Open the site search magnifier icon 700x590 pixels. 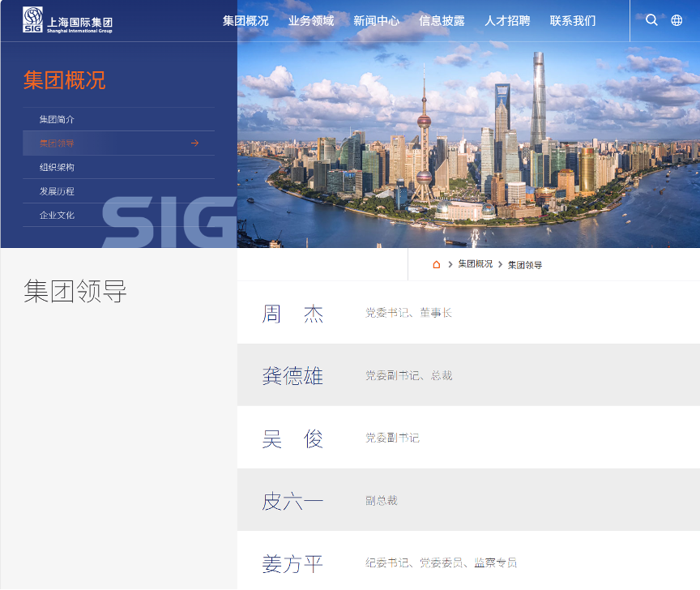coord(651,20)
